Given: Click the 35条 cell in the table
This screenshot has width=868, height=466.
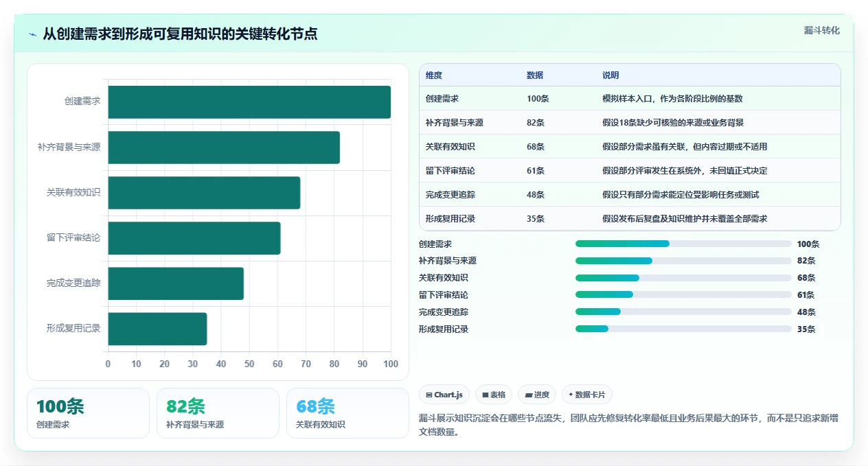Looking at the screenshot, I should coord(536,219).
